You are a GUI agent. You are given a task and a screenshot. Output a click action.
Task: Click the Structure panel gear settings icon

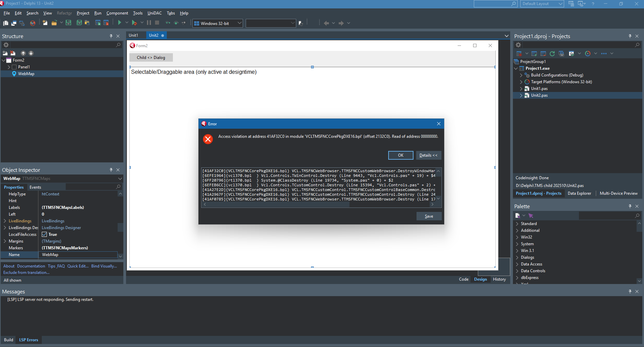tap(6, 45)
